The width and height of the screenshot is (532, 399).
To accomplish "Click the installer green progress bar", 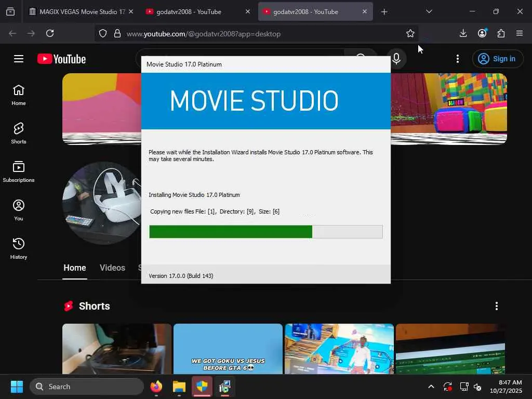I will pyautogui.click(x=266, y=232).
